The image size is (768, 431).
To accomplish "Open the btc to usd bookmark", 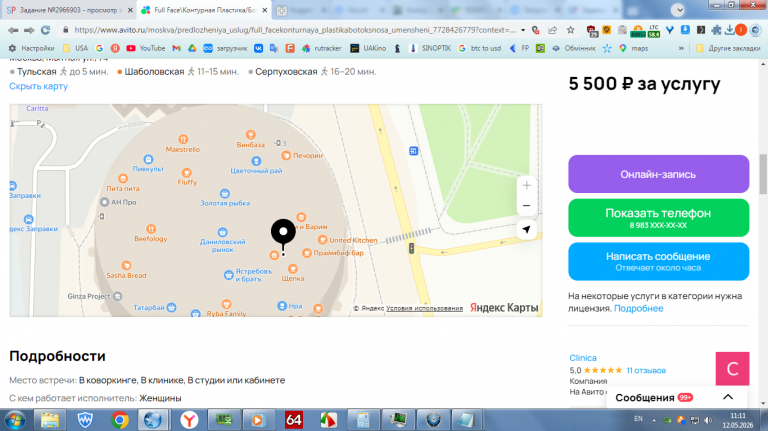I will click(480, 48).
